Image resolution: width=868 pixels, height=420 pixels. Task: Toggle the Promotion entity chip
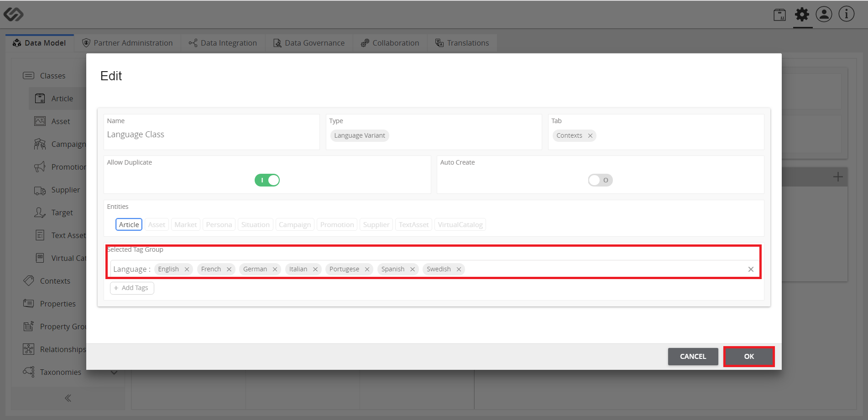tap(337, 224)
